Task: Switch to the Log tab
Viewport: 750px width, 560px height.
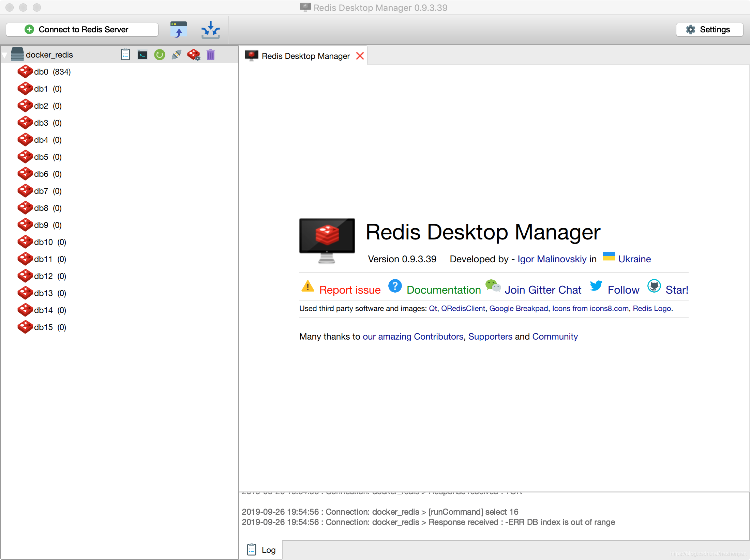Action: click(x=269, y=549)
